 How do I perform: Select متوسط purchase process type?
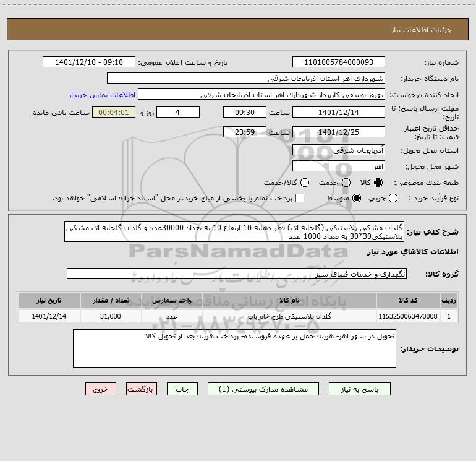tap(357, 198)
